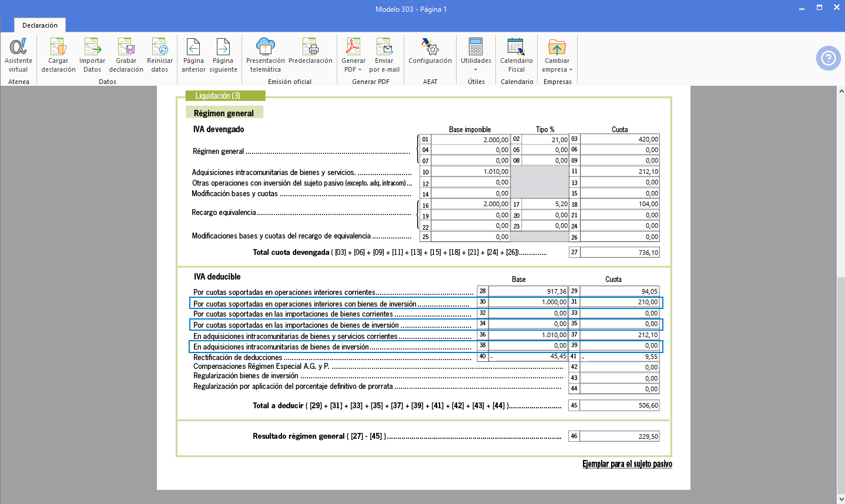
Task: Click scrollbar down arrow
Action: pos(841,499)
